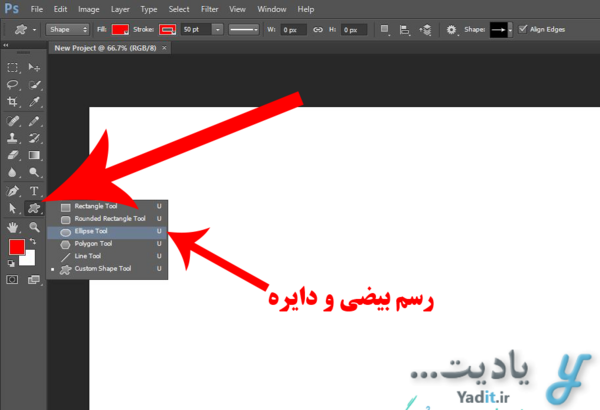Viewport: 600px width, 410px height.
Task: Choose Line Tool from flyout
Action: 108,256
